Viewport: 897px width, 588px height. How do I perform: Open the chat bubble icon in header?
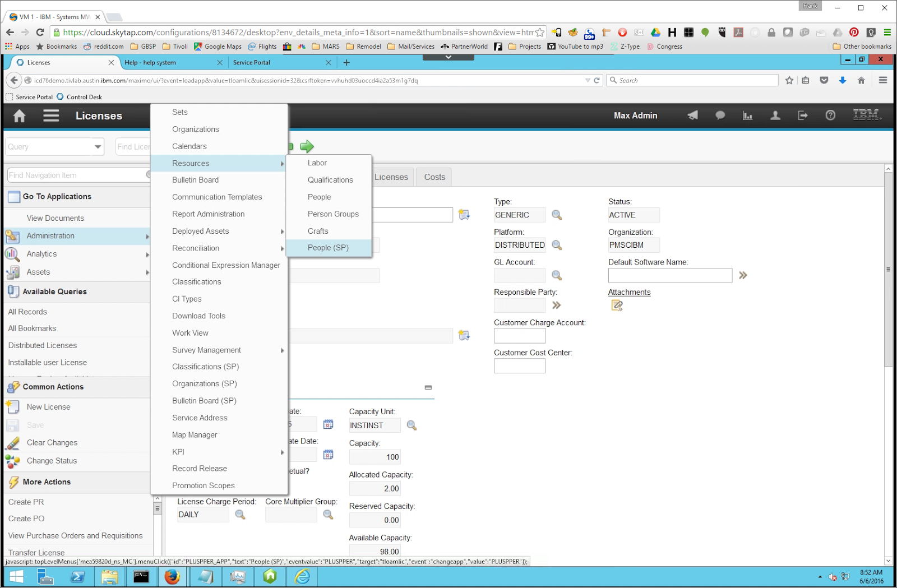720,115
